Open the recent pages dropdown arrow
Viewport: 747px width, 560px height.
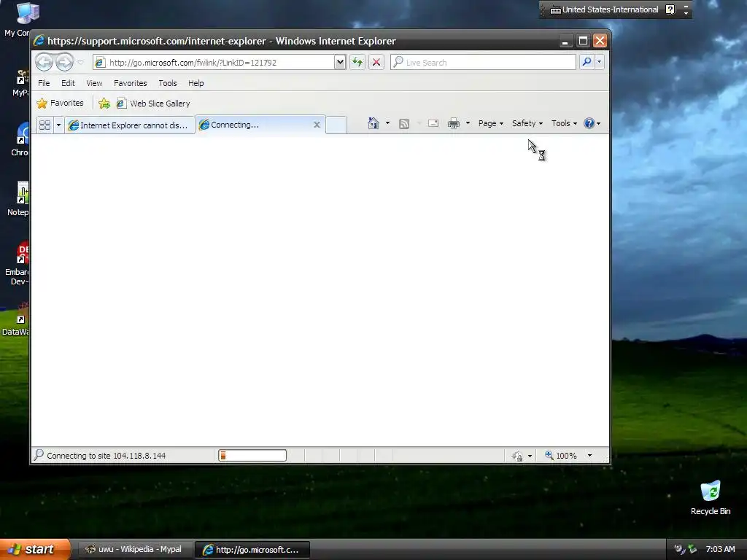click(x=80, y=63)
